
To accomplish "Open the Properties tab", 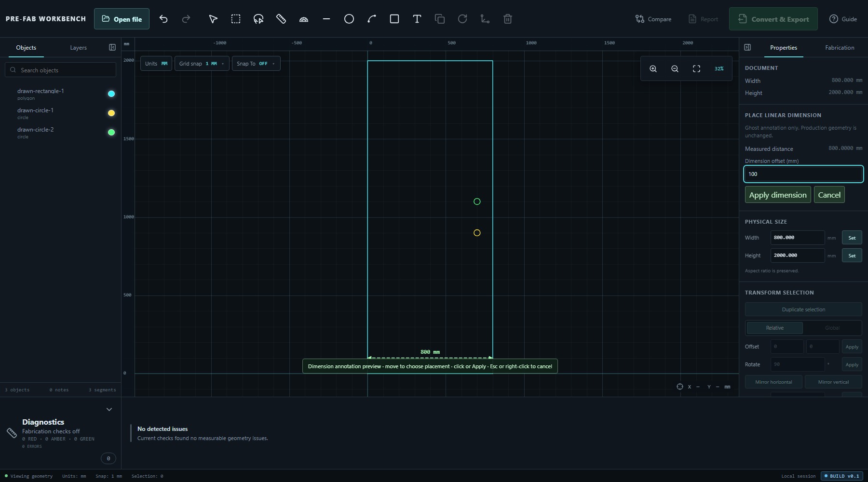I will [x=783, y=48].
